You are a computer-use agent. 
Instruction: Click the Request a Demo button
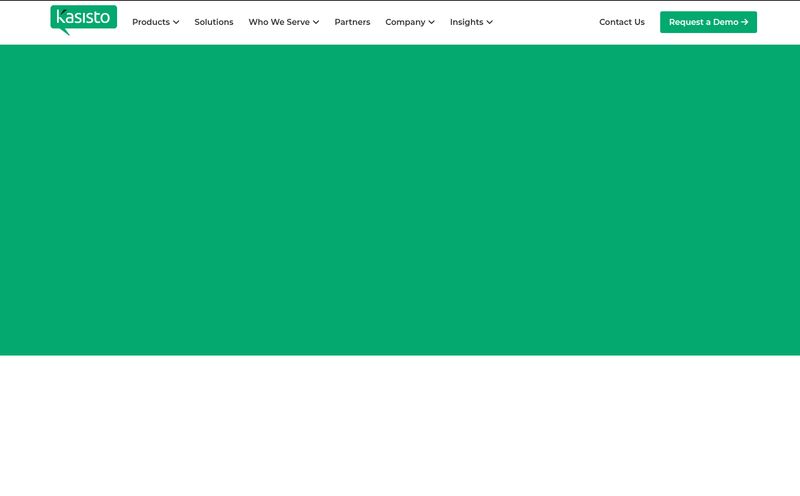pyautogui.click(x=708, y=22)
